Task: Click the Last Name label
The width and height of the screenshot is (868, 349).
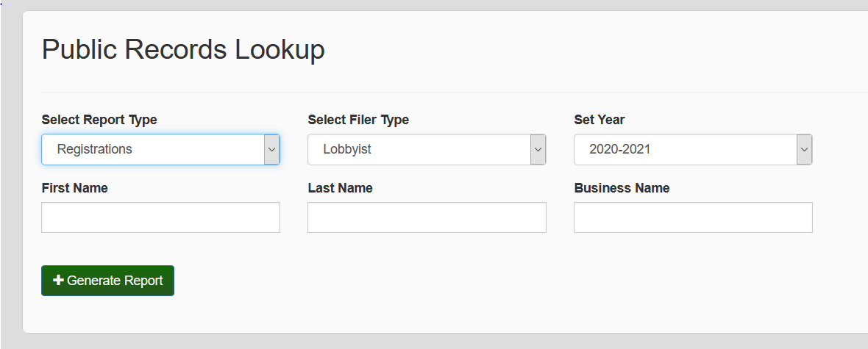Action: (340, 188)
